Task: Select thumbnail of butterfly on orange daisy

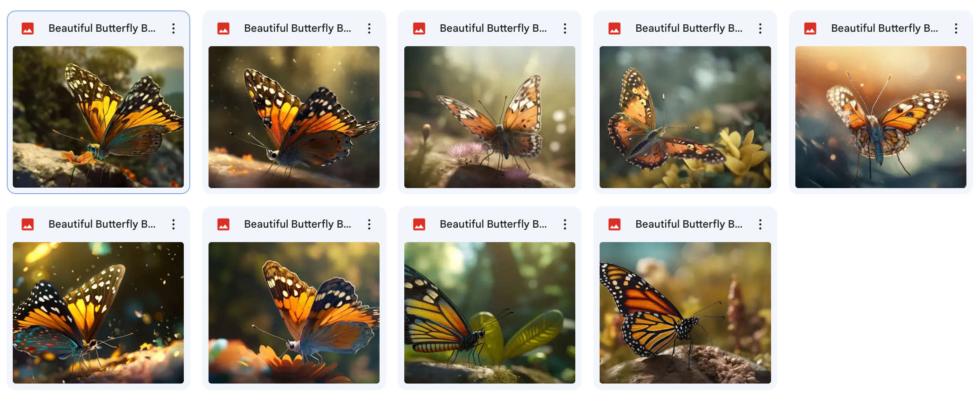Action: point(294,313)
